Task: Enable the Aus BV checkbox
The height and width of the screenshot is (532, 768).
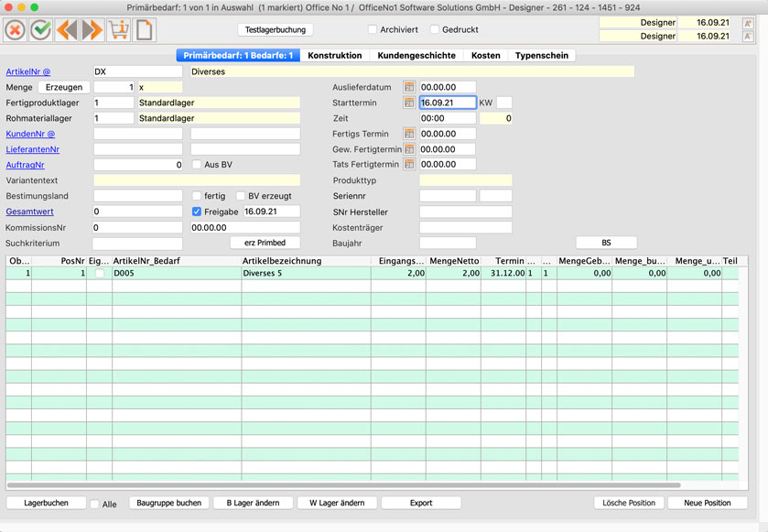Action: pyautogui.click(x=197, y=165)
